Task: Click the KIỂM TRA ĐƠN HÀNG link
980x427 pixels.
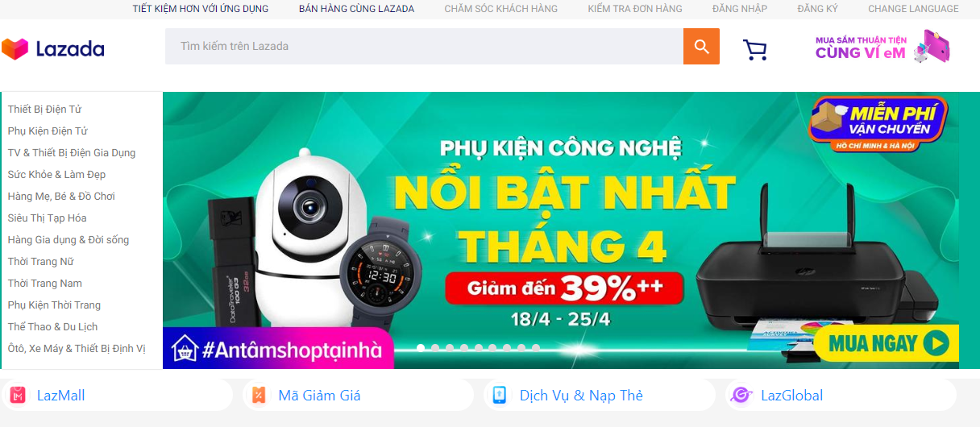Action: point(635,9)
